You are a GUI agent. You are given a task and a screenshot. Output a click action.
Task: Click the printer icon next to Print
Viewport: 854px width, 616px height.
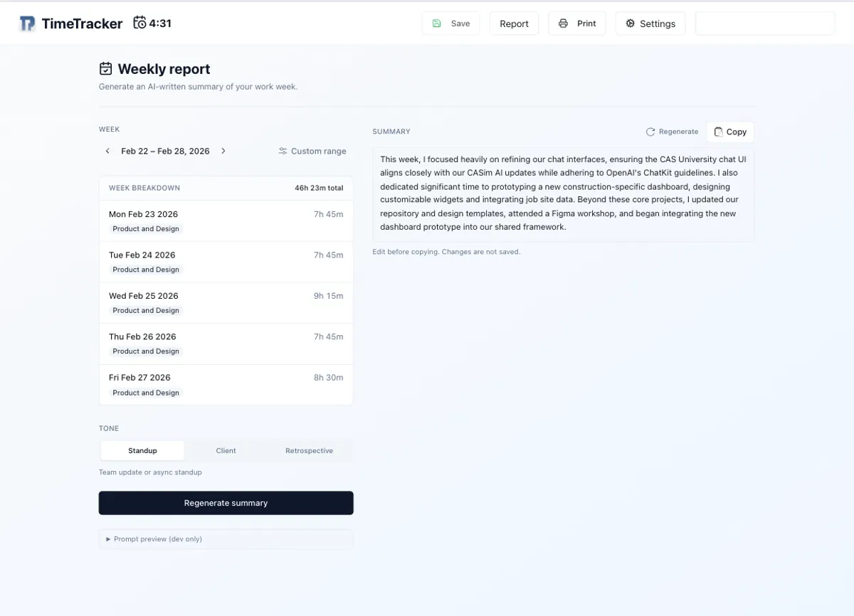click(562, 23)
